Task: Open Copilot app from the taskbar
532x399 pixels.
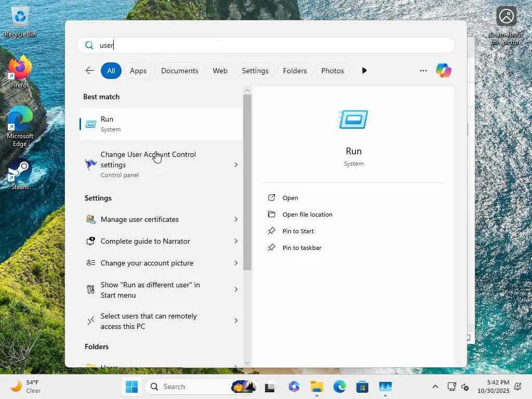Action: pyautogui.click(x=294, y=387)
